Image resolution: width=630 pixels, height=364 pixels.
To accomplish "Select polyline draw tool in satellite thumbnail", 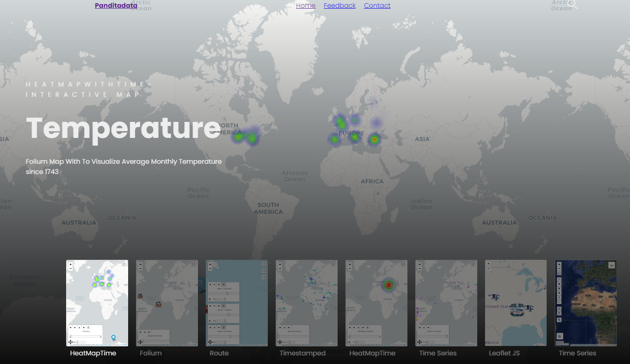I will pos(559,279).
